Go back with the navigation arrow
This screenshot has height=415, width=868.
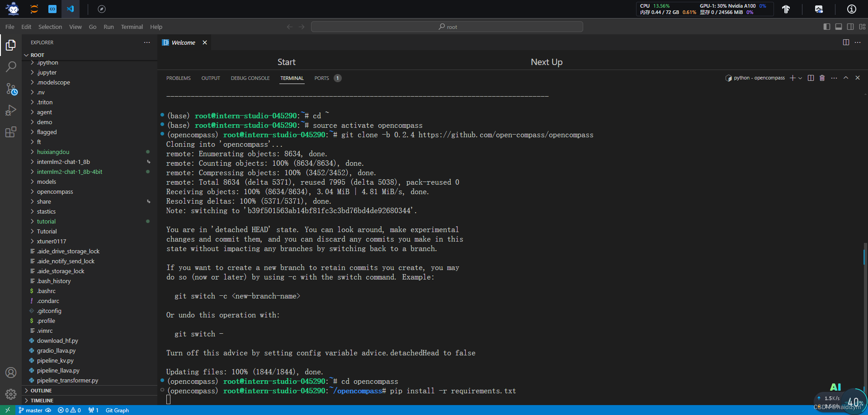click(290, 27)
